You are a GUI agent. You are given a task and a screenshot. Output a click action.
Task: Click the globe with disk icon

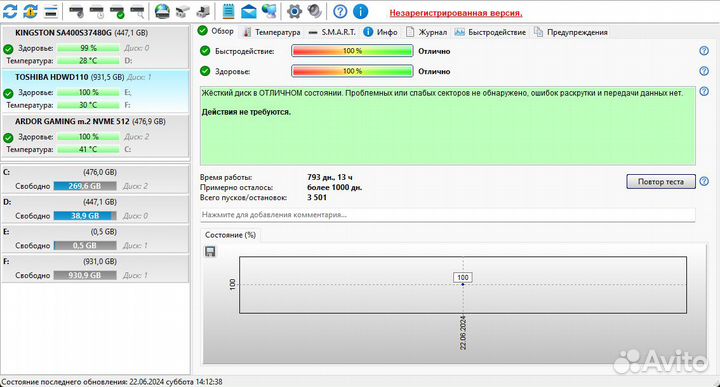click(162, 11)
